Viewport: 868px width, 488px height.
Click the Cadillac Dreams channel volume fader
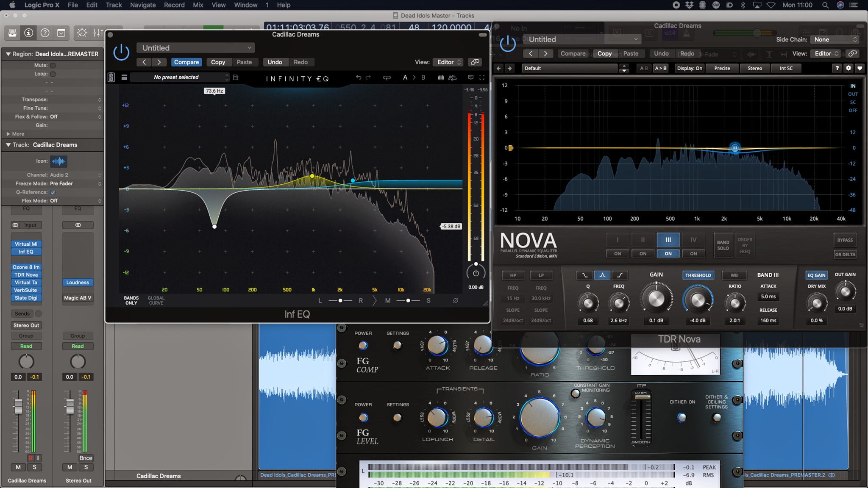pos(18,407)
